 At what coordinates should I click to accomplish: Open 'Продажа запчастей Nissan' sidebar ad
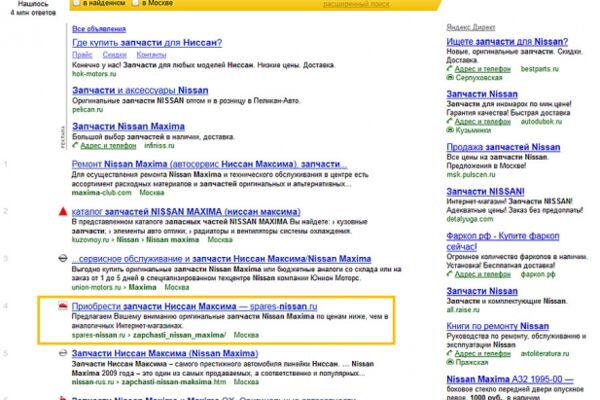tap(503, 147)
